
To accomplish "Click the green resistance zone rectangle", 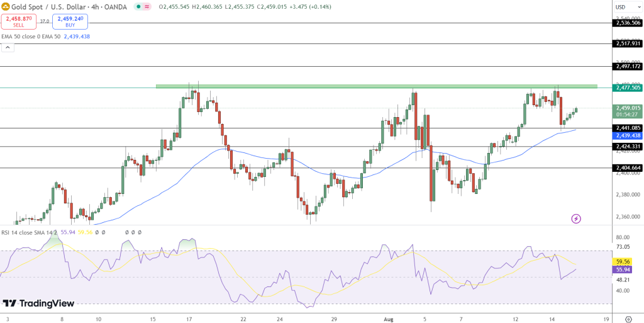I will click(x=376, y=86).
